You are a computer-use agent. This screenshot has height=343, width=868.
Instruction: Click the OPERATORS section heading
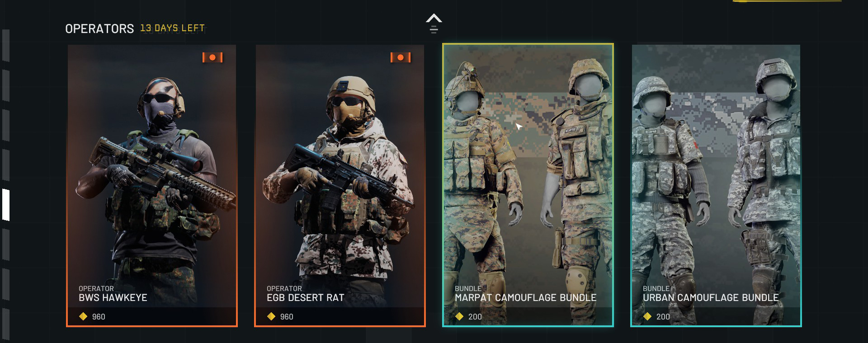[99, 29]
